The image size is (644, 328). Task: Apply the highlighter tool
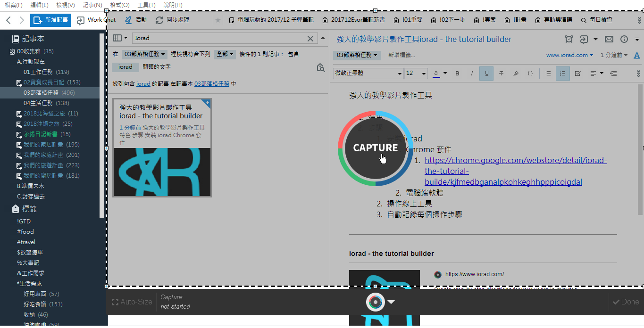516,73
